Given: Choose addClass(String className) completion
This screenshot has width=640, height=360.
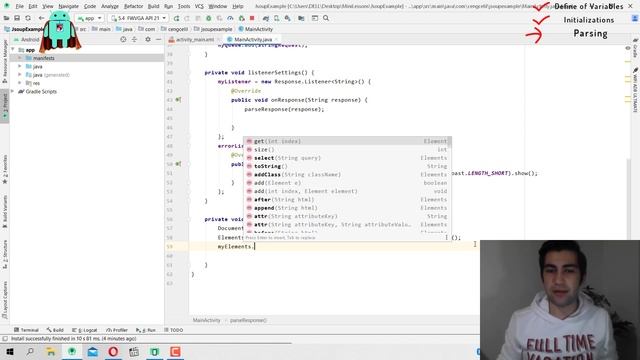Looking at the screenshot, I should [x=347, y=175].
